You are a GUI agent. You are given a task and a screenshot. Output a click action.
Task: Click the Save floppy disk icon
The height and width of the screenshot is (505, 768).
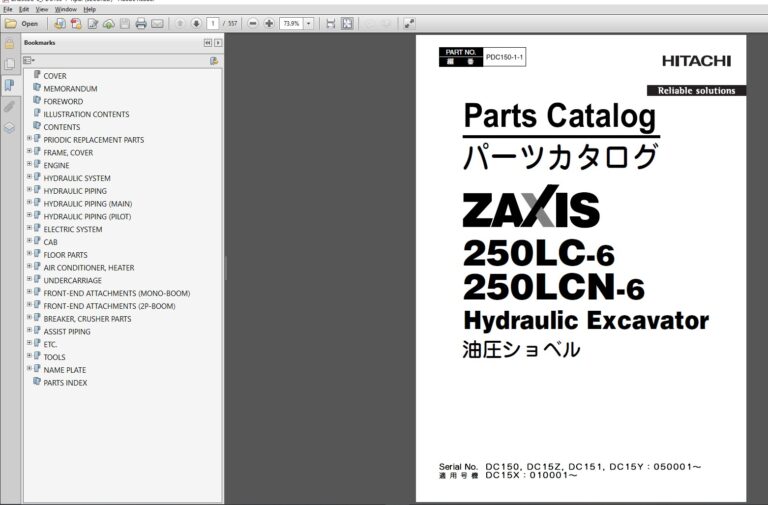[x=125, y=23]
